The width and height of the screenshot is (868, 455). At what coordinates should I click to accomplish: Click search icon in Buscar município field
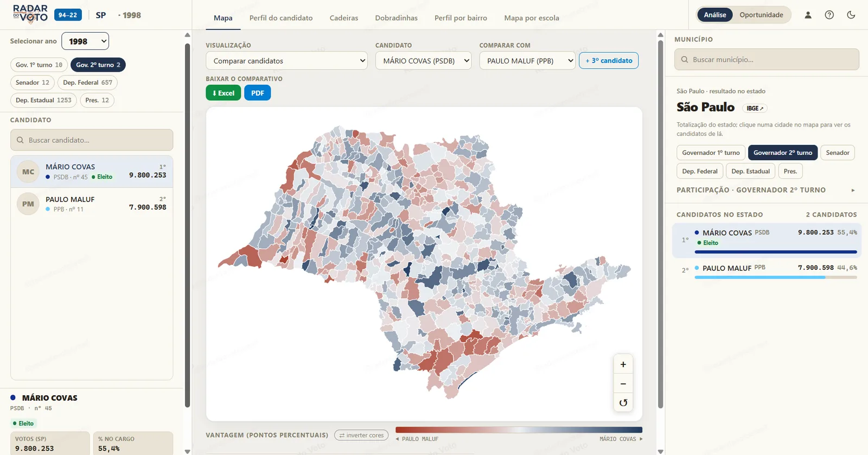[x=685, y=60]
